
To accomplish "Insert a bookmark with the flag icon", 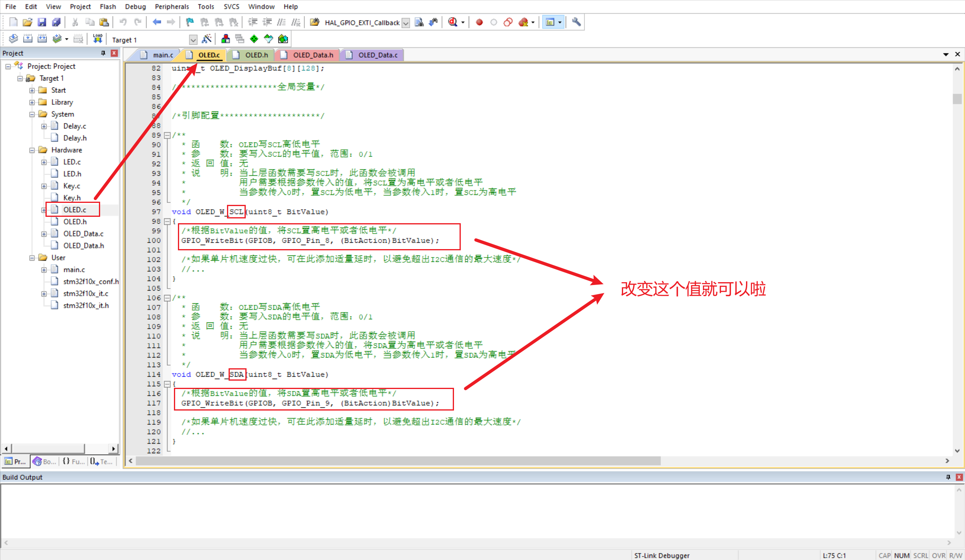I will pyautogui.click(x=190, y=22).
